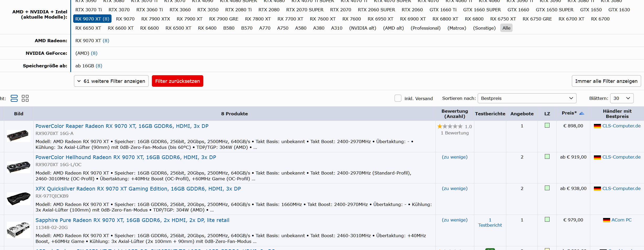Viewport: 644px width, 250px height.
Task: Choose the GTX 1650 filter
Action: (591, 10)
